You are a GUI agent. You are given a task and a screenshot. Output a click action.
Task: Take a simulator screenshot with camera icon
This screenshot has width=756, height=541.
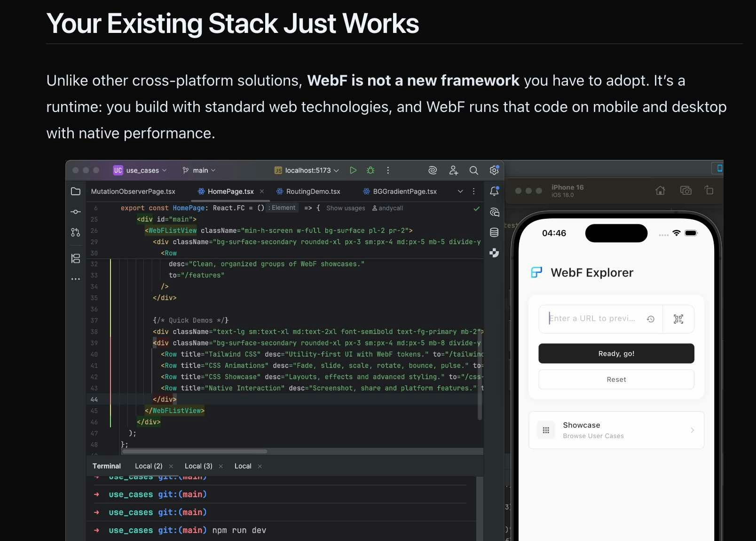point(686,191)
